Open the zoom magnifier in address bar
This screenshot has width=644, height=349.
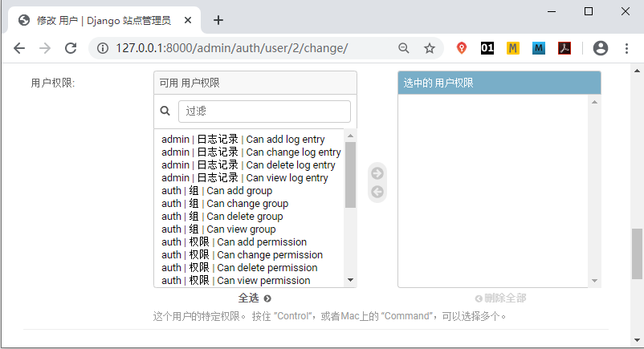click(x=404, y=48)
